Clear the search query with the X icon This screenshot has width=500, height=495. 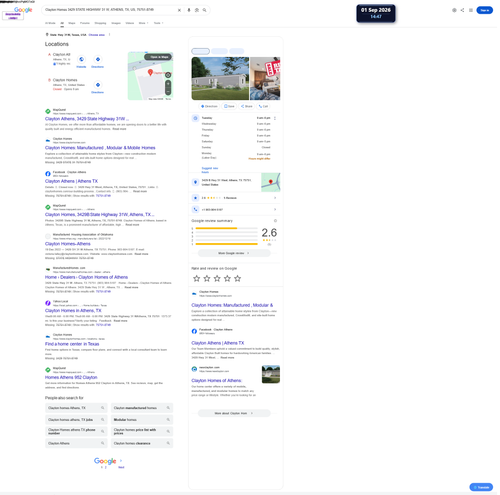[179, 10]
